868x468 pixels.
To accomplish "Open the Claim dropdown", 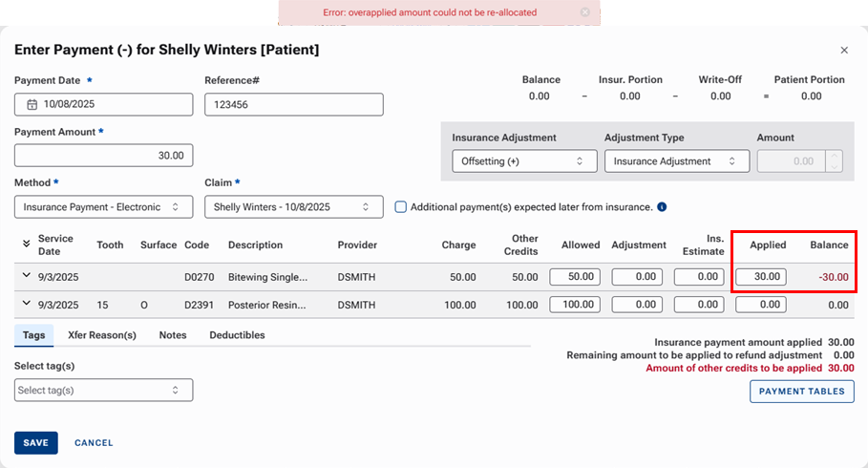I will coord(293,206).
